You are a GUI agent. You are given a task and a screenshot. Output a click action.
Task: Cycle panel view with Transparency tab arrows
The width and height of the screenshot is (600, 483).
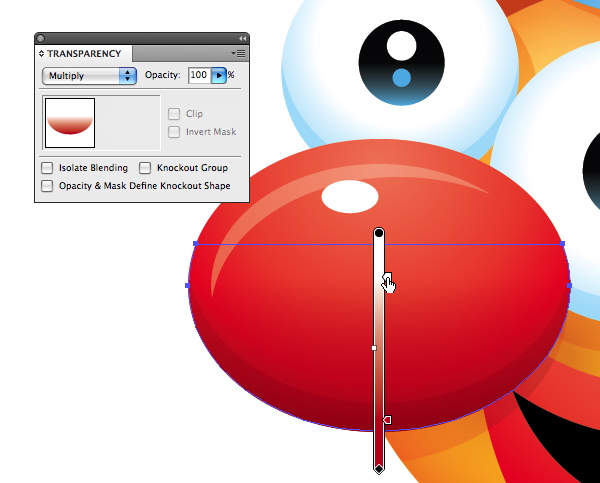tap(41, 54)
